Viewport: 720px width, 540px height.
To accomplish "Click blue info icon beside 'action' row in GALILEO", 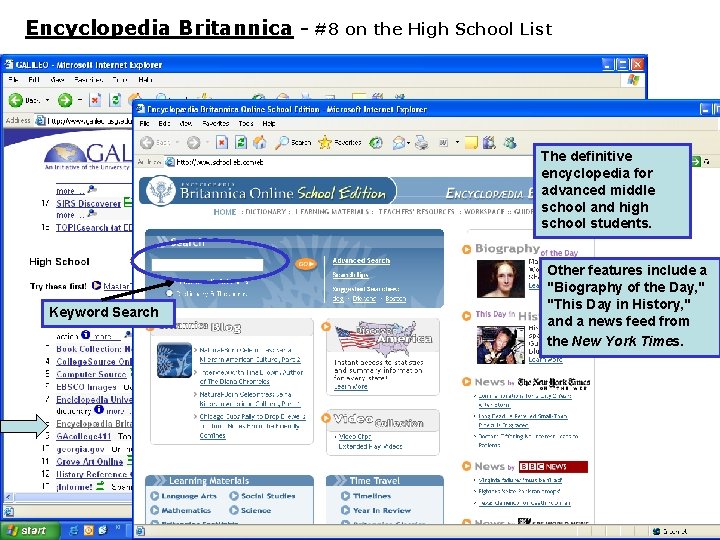I will click(85, 334).
